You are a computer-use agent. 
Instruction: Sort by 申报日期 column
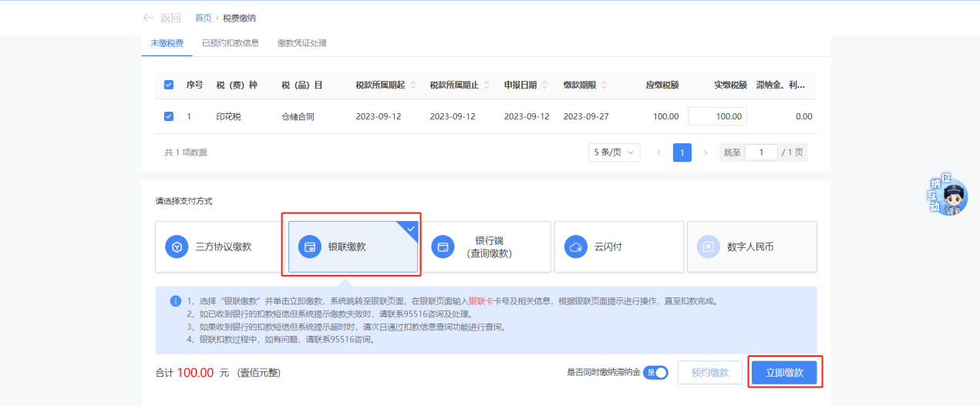tap(545, 85)
